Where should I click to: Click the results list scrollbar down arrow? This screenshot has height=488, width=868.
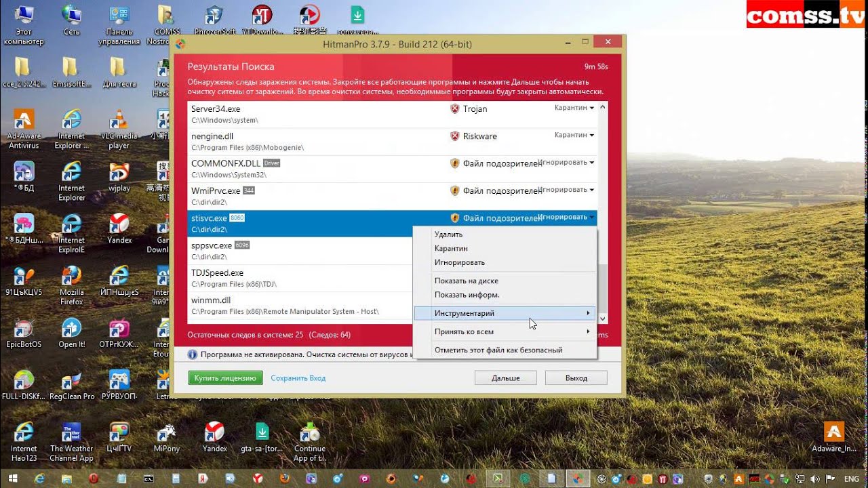[x=603, y=319]
